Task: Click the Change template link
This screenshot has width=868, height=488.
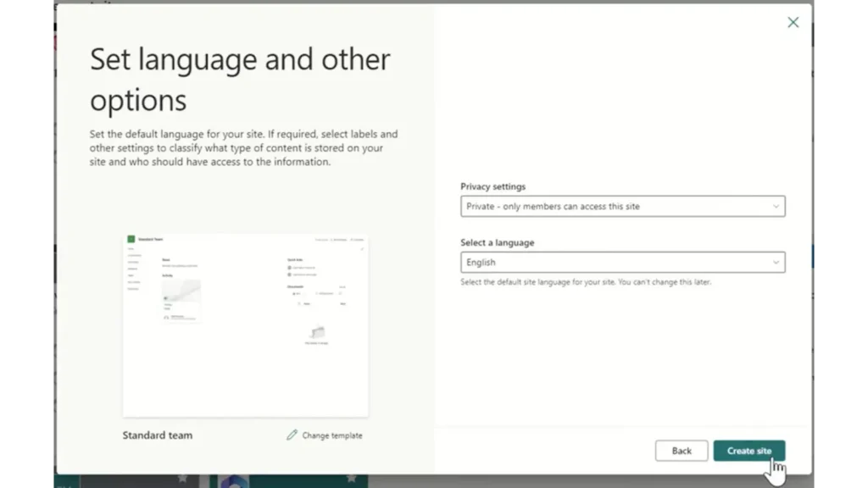Action: click(331, 435)
